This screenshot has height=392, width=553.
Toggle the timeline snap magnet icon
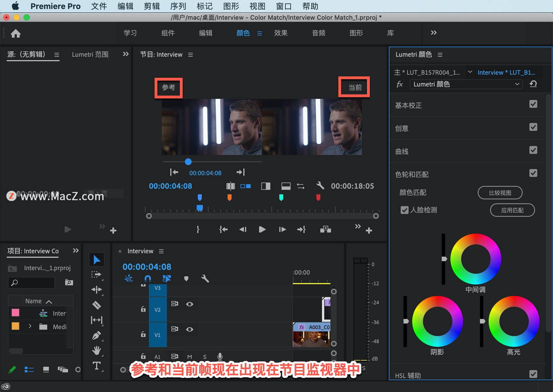point(147,279)
